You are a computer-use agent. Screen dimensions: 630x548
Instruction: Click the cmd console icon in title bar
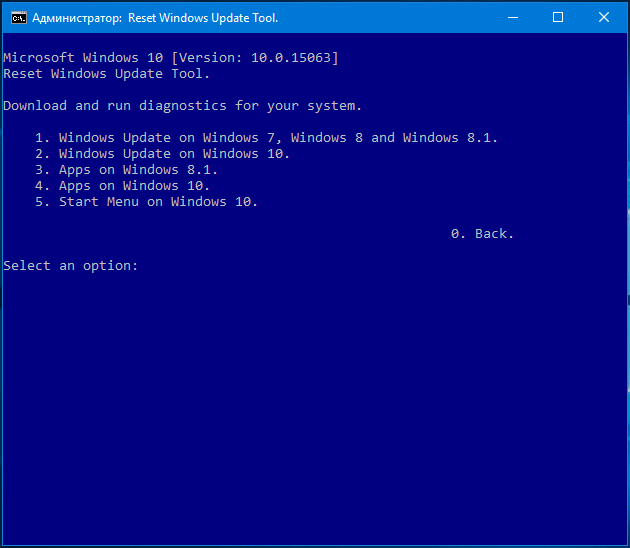(x=18, y=18)
